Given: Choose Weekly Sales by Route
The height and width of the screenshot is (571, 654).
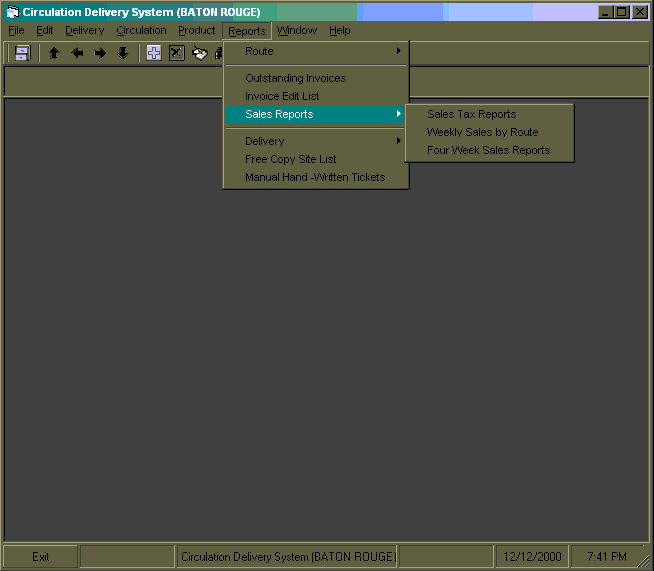Looking at the screenshot, I should coord(490,132).
